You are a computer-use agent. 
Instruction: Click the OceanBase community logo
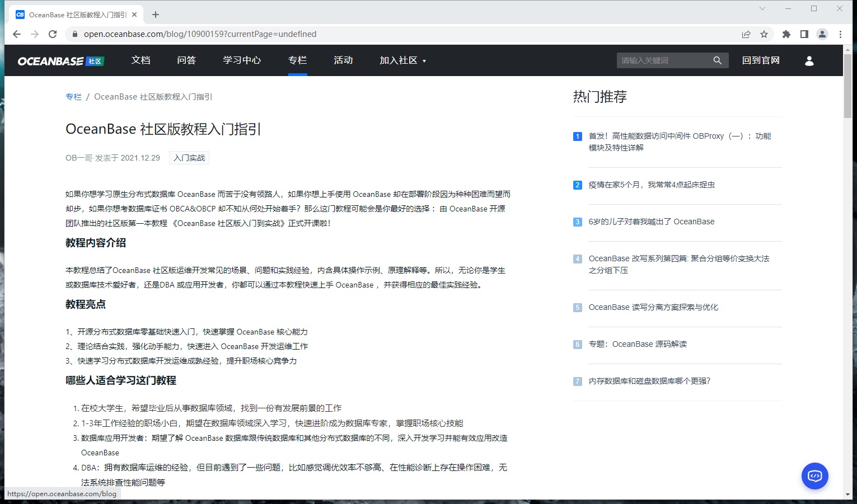60,61
